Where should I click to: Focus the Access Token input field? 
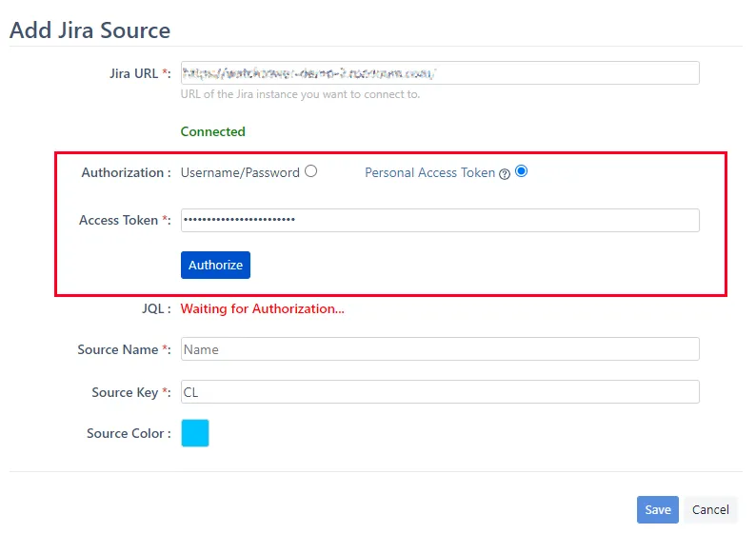pyautogui.click(x=440, y=220)
